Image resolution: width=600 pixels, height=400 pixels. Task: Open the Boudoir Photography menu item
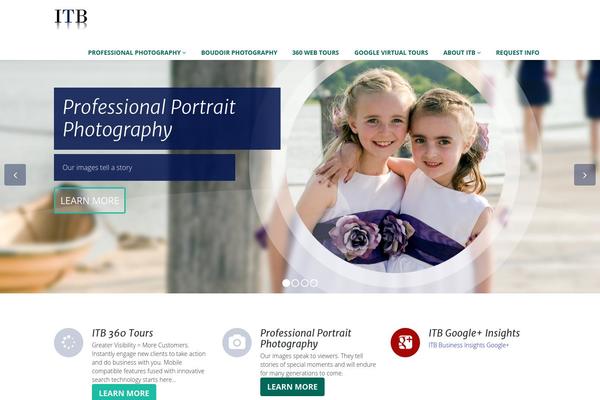point(239,52)
